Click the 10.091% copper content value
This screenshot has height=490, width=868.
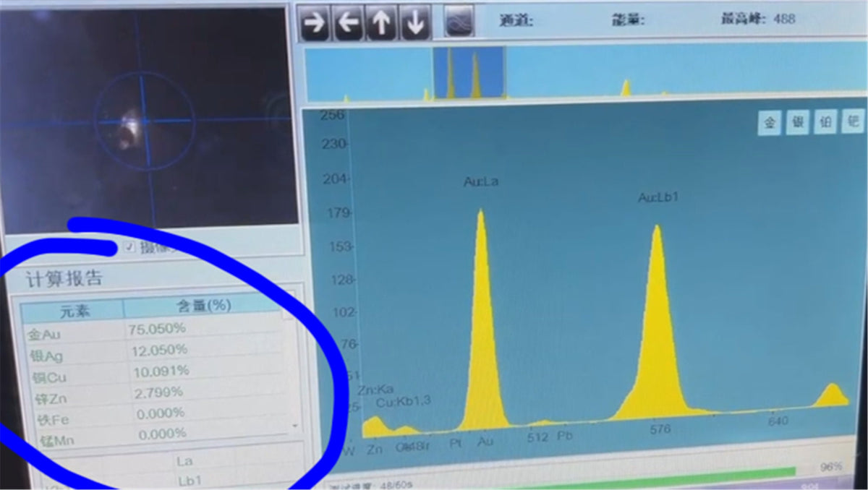[161, 371]
